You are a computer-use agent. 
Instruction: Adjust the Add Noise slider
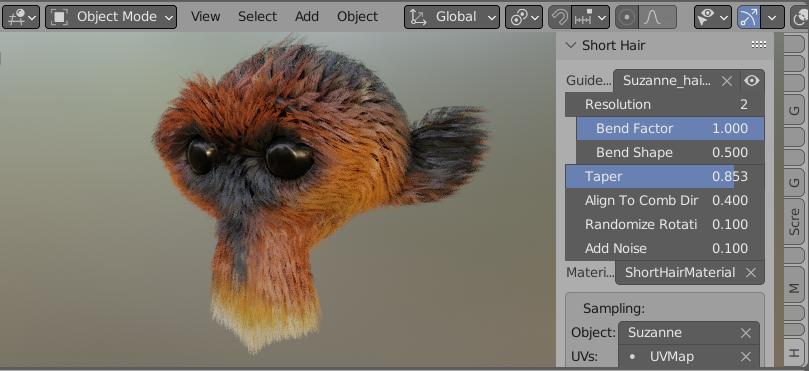pyautogui.click(x=665, y=249)
